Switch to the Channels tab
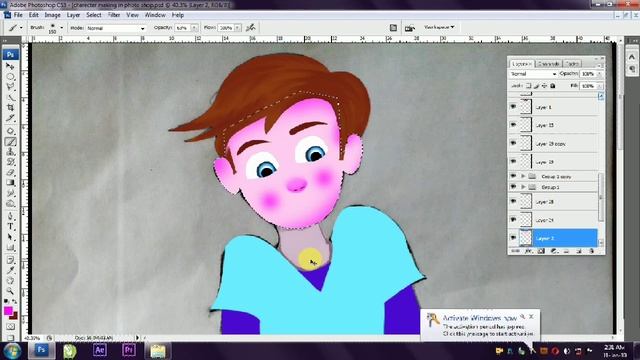Screen dimensions: 640x360 tap(548, 64)
